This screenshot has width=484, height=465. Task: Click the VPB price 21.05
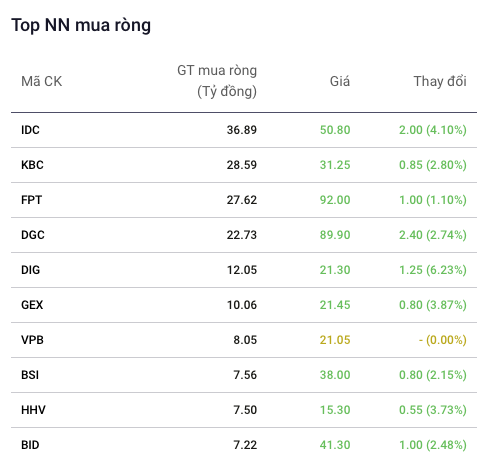335,340
